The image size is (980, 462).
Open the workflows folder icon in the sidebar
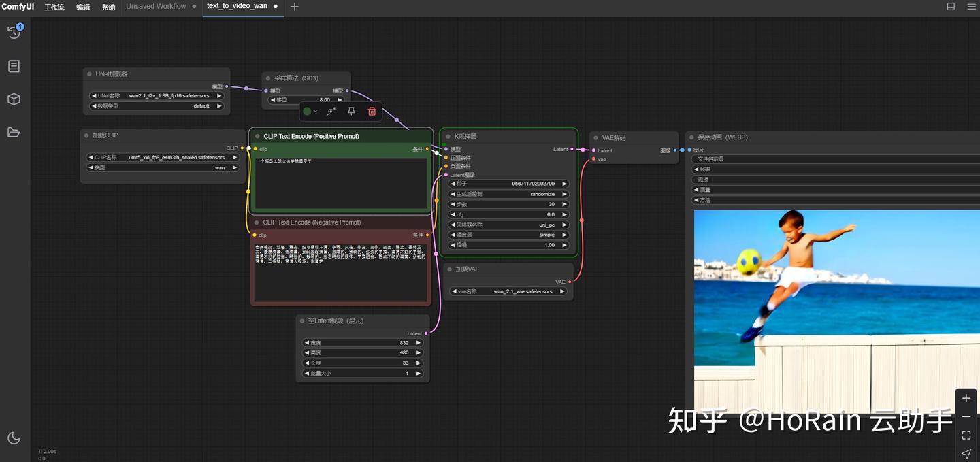point(14,133)
